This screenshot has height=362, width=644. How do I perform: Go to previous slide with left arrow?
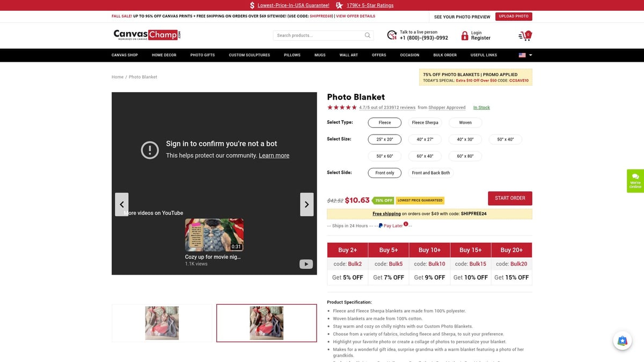(x=122, y=204)
